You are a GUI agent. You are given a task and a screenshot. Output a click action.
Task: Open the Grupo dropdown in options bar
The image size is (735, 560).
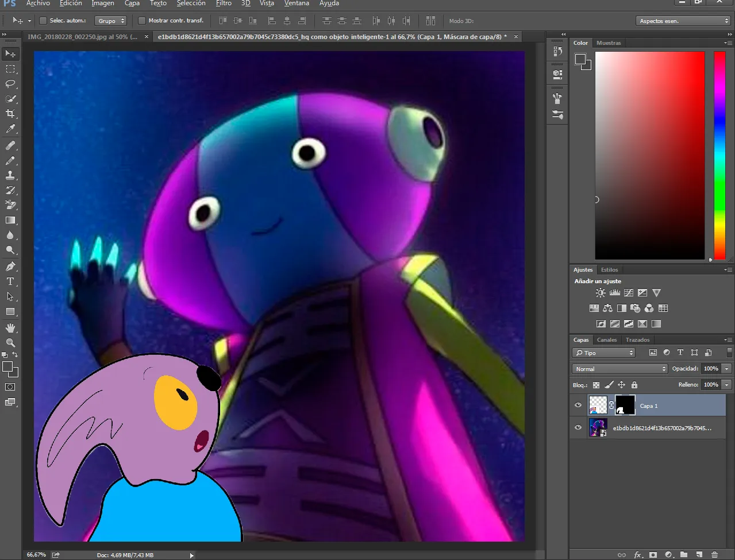point(111,21)
